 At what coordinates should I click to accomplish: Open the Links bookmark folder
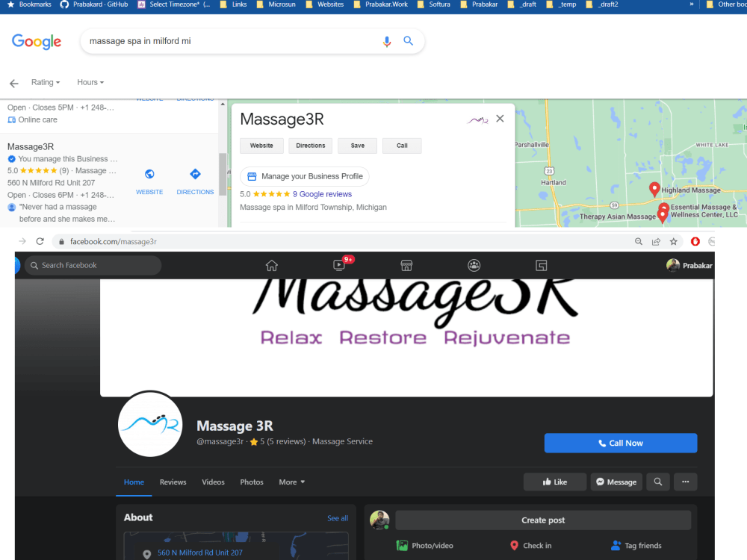(x=233, y=4)
